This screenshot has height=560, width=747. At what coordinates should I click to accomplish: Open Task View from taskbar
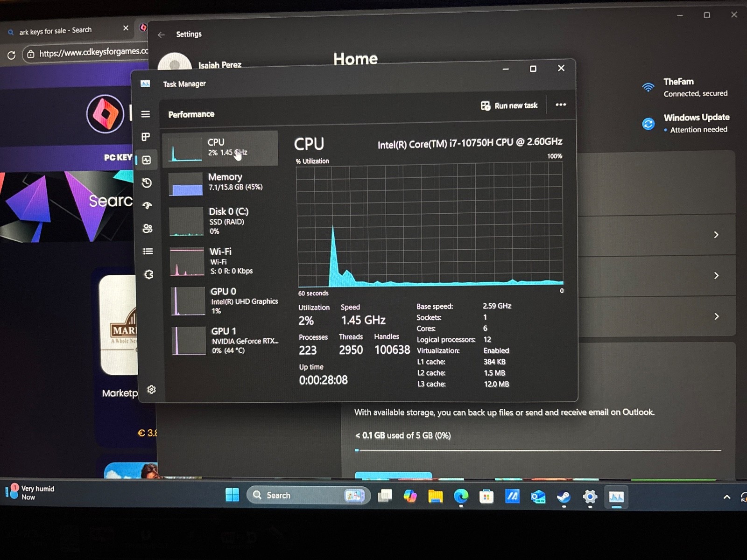point(385,496)
